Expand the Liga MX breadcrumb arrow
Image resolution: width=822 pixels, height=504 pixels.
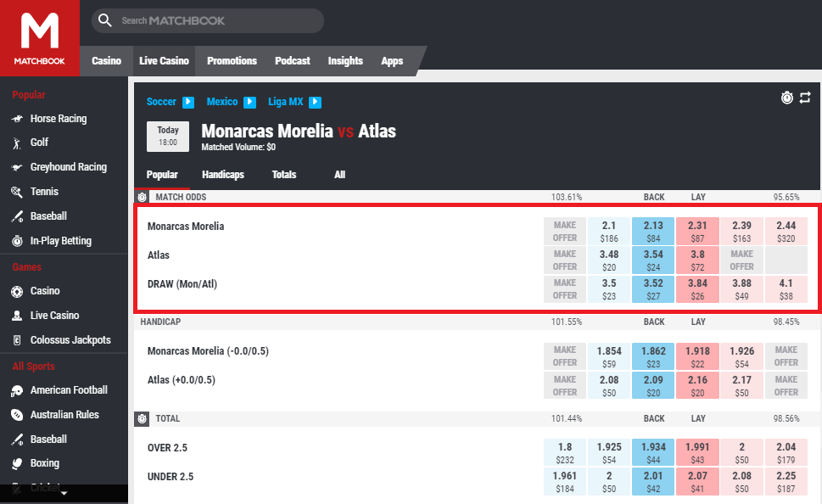[315, 102]
